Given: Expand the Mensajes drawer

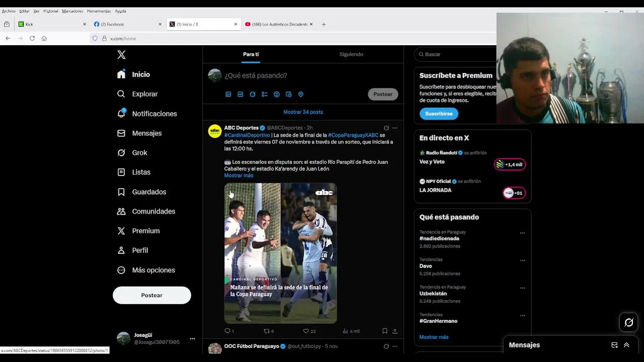Looking at the screenshot, I should [x=626, y=345].
